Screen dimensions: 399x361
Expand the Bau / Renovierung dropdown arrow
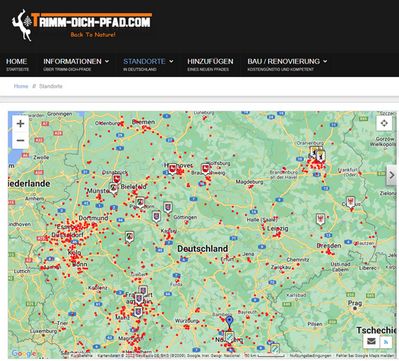(x=325, y=61)
